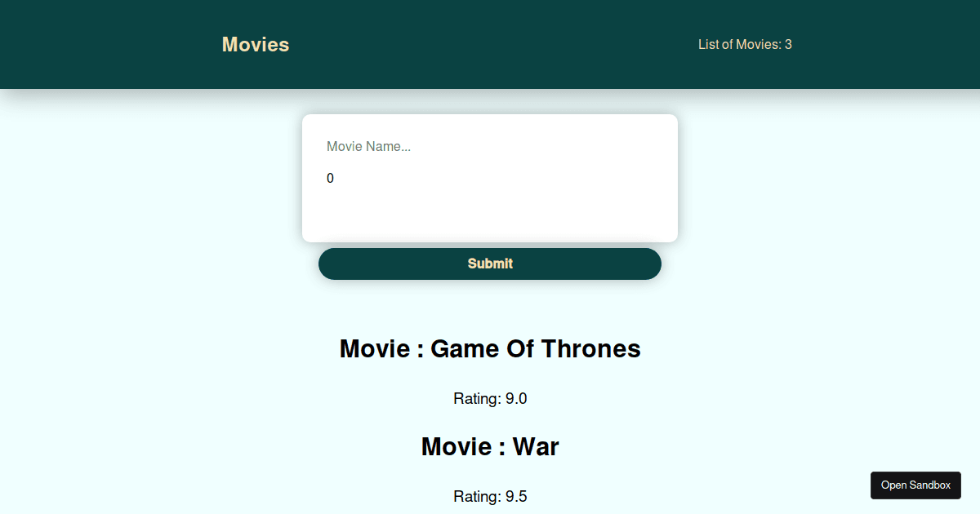
Task: Select the Rating: 9.0 text
Action: pos(490,399)
